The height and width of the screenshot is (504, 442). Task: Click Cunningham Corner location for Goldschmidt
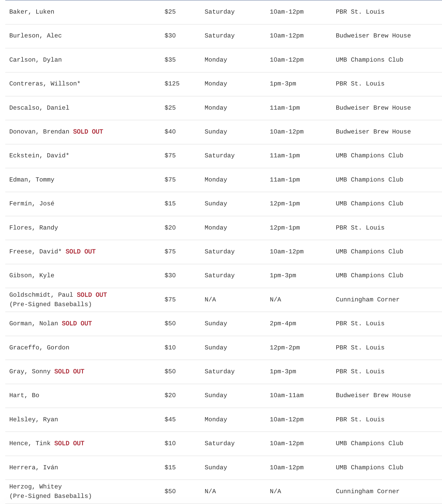coord(367,299)
